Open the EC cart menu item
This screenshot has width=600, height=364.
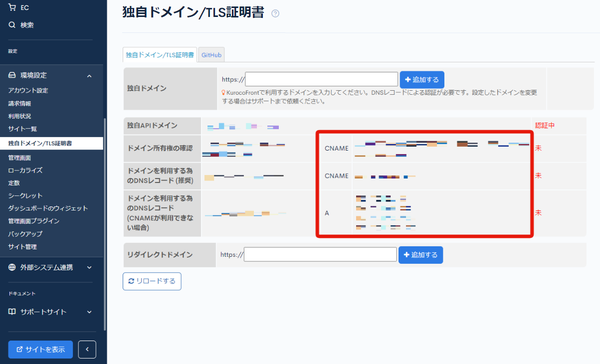[19, 7]
